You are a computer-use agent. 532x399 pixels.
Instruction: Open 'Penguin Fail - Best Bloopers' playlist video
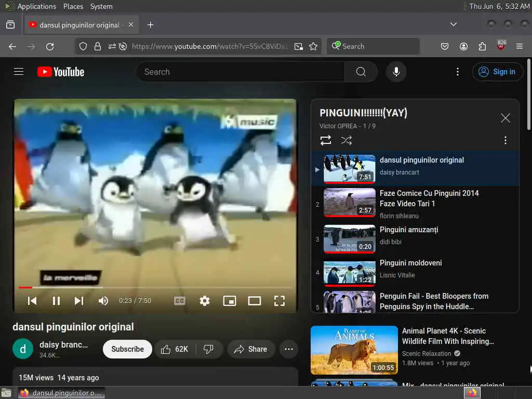coord(415,301)
